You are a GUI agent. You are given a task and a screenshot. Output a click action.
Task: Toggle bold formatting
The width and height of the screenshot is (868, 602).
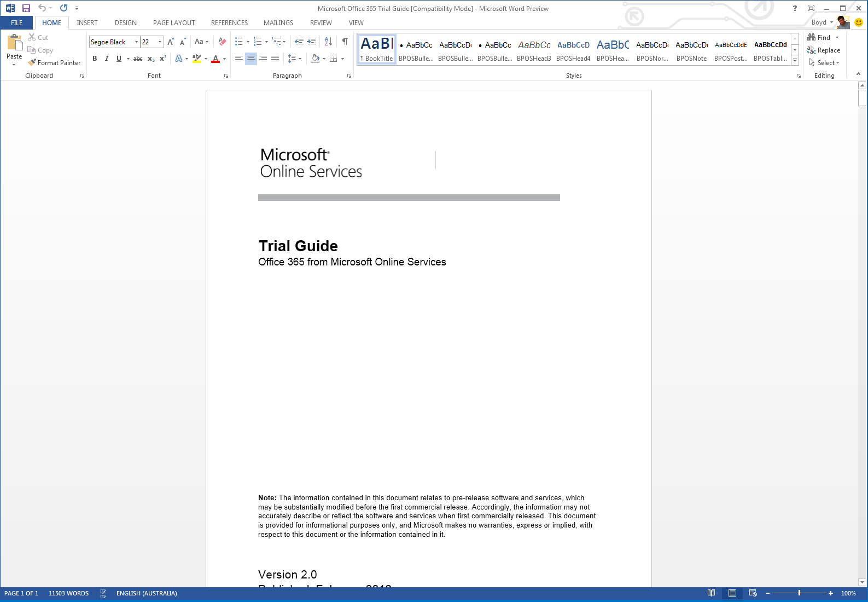(95, 59)
